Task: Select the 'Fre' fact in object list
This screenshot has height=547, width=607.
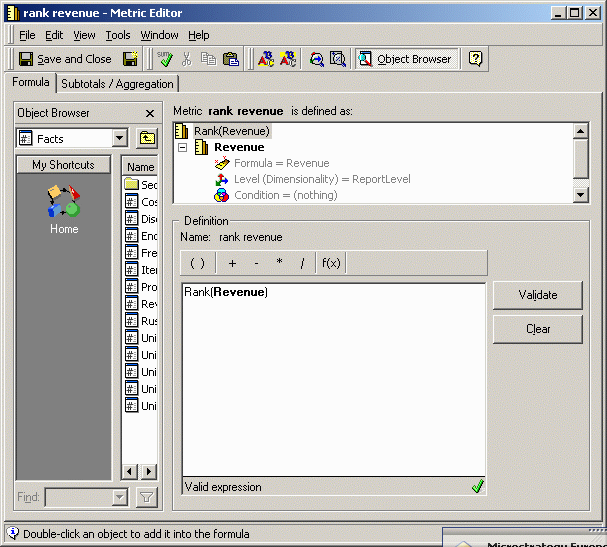Action: (141, 253)
